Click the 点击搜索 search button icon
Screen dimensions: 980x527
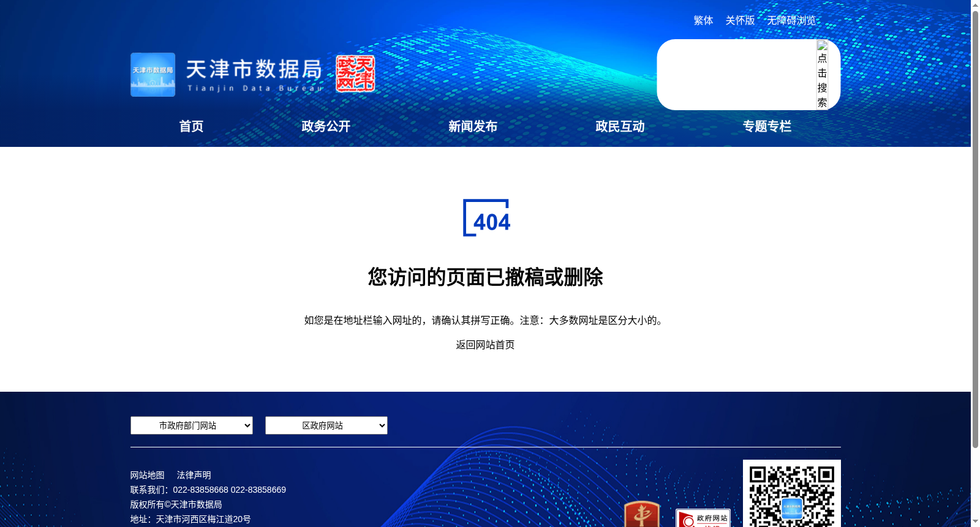click(822, 75)
